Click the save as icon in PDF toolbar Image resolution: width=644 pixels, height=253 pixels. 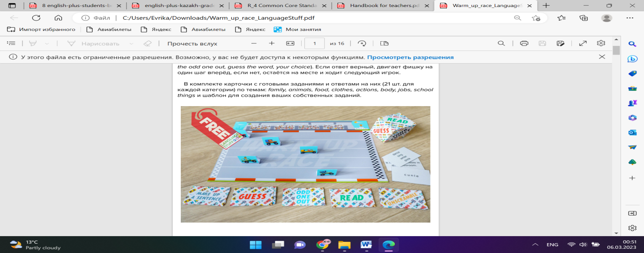point(560,43)
